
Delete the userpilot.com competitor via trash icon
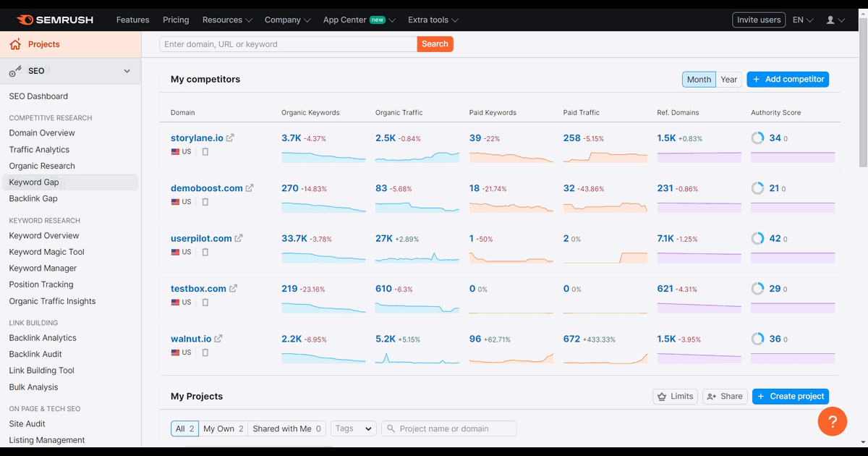205,252
